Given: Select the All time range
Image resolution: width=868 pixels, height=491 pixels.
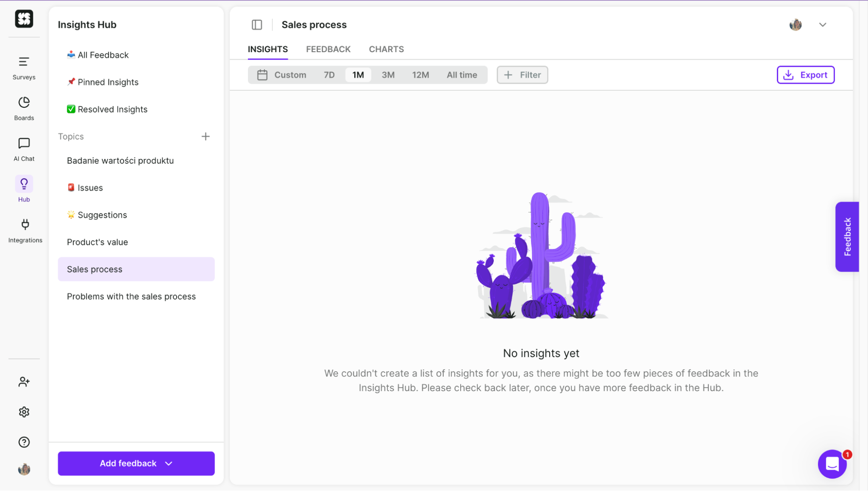Looking at the screenshot, I should point(462,75).
